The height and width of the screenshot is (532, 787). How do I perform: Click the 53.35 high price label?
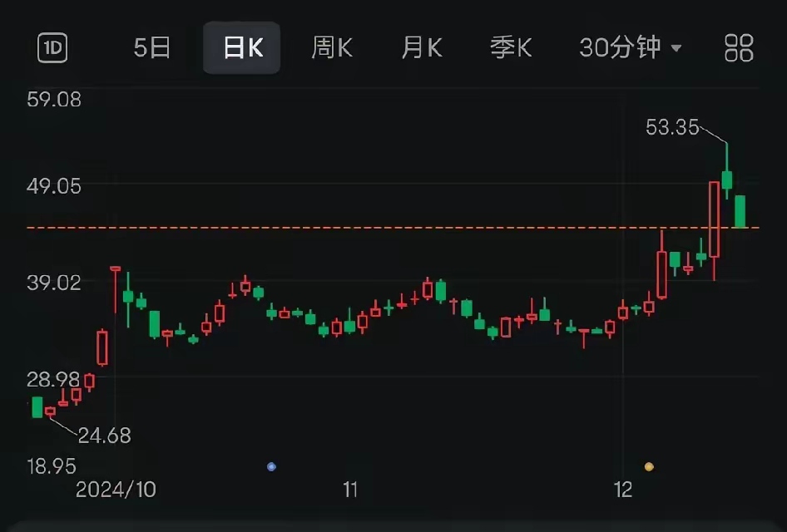672,127
